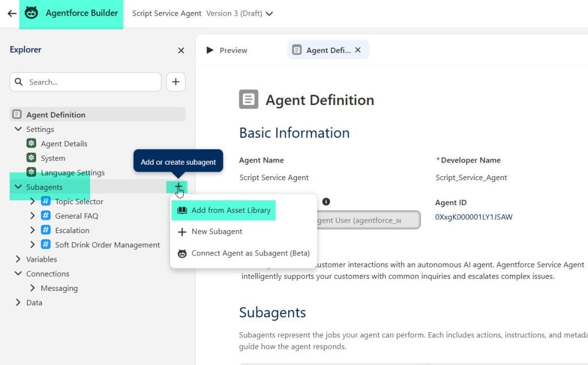Click the Agentforce Builder robot logo
This screenshot has height=365, width=588.
[x=31, y=13]
